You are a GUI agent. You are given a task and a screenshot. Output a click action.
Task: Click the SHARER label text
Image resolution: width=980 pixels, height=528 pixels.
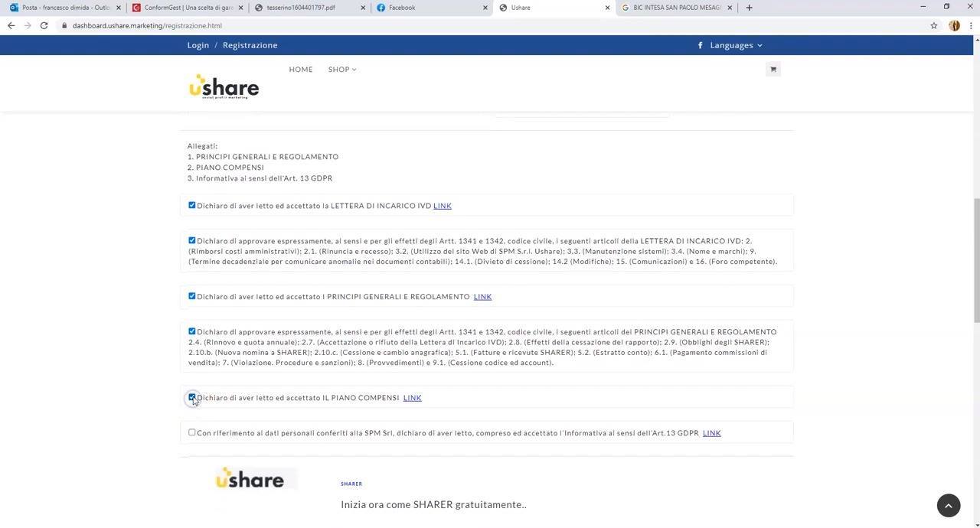[x=351, y=484]
